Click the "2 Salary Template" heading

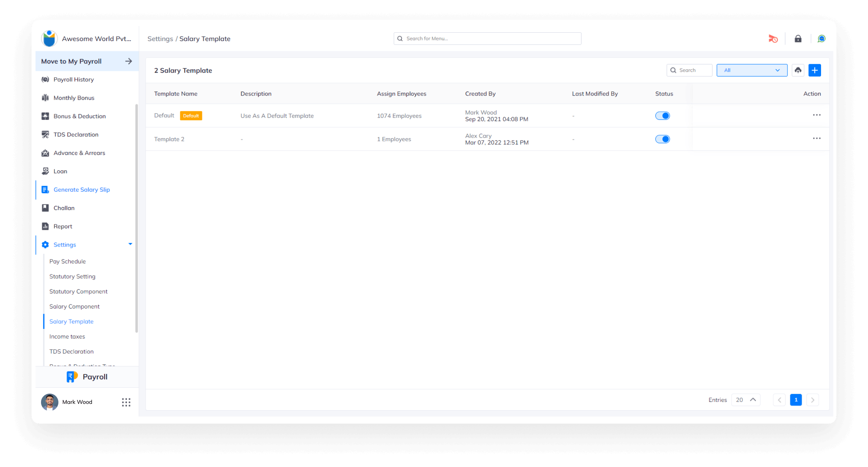pos(183,71)
